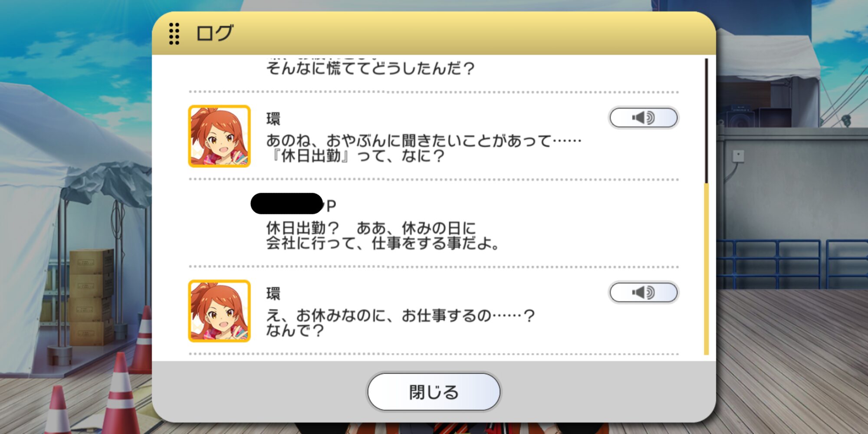This screenshot has width=868, height=434.
Task: Tap 環's avatar beside the おやぶん line
Action: pyautogui.click(x=219, y=136)
